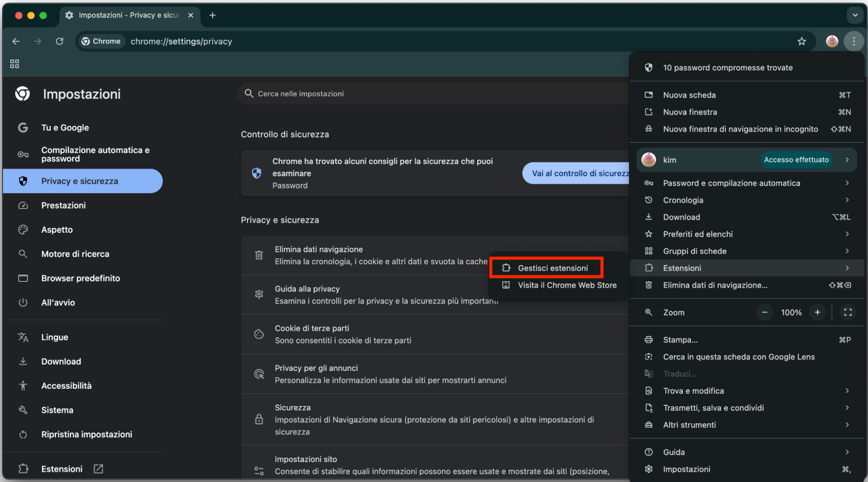868x482 pixels.
Task: Expand Trasmetti, salva e condividi submenu
Action: pos(746,408)
